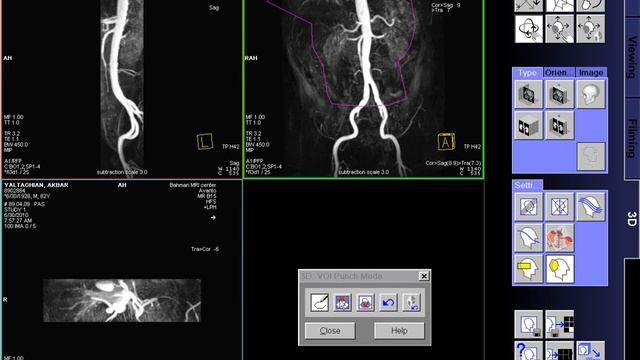Select the coronal MIP segment with green border
Image resolution: width=640 pixels, height=360 pixels.
[x=363, y=89]
